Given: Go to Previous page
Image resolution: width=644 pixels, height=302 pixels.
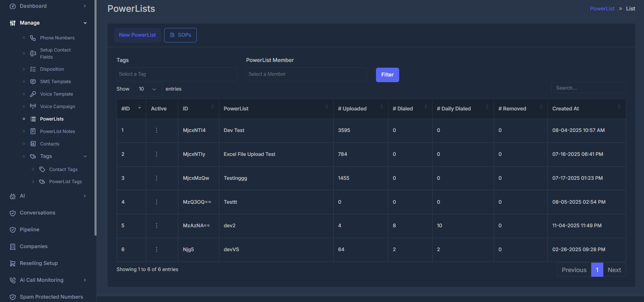Looking at the screenshot, I should pos(574,270).
